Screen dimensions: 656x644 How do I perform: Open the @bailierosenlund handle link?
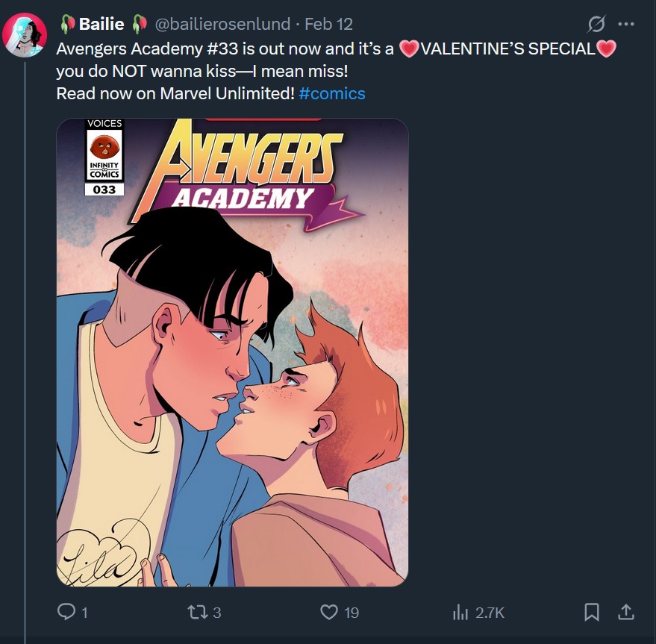222,25
